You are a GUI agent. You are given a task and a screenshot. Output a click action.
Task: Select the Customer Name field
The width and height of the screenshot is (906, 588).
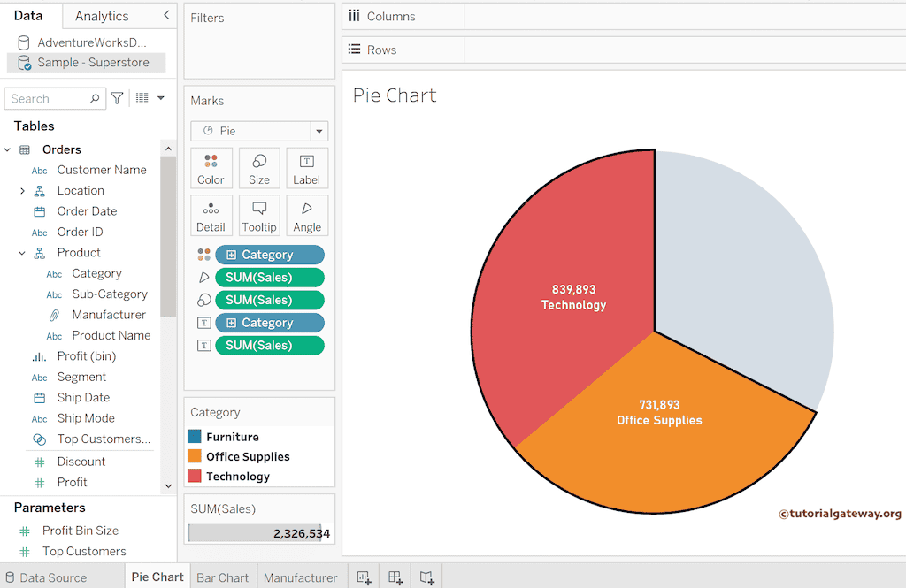pyautogui.click(x=102, y=171)
